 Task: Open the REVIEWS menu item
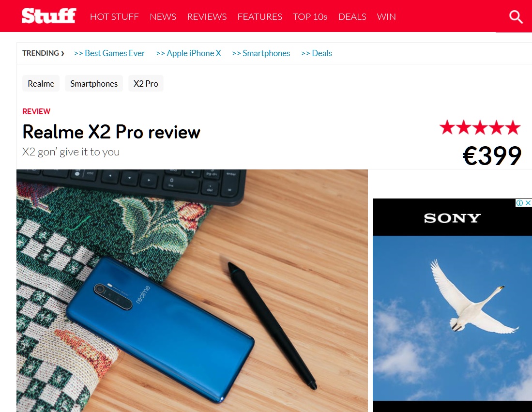[207, 16]
